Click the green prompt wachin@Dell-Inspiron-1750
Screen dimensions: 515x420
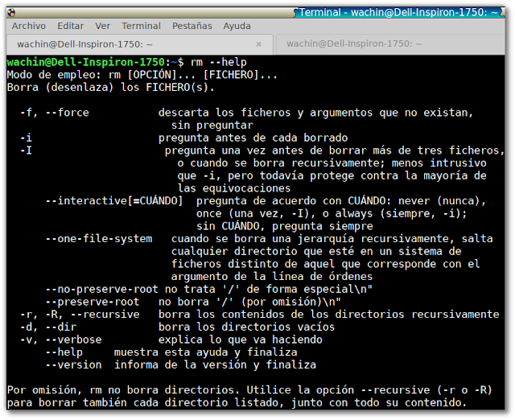tap(86, 62)
